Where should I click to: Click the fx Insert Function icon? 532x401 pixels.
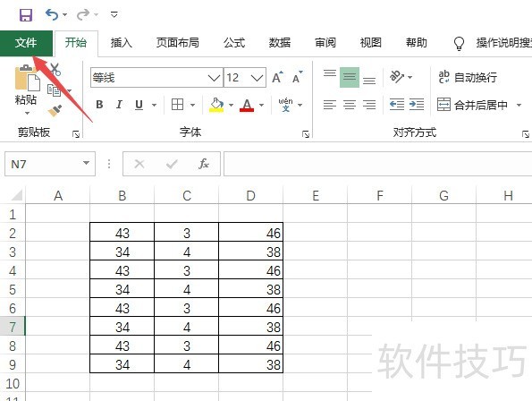204,164
